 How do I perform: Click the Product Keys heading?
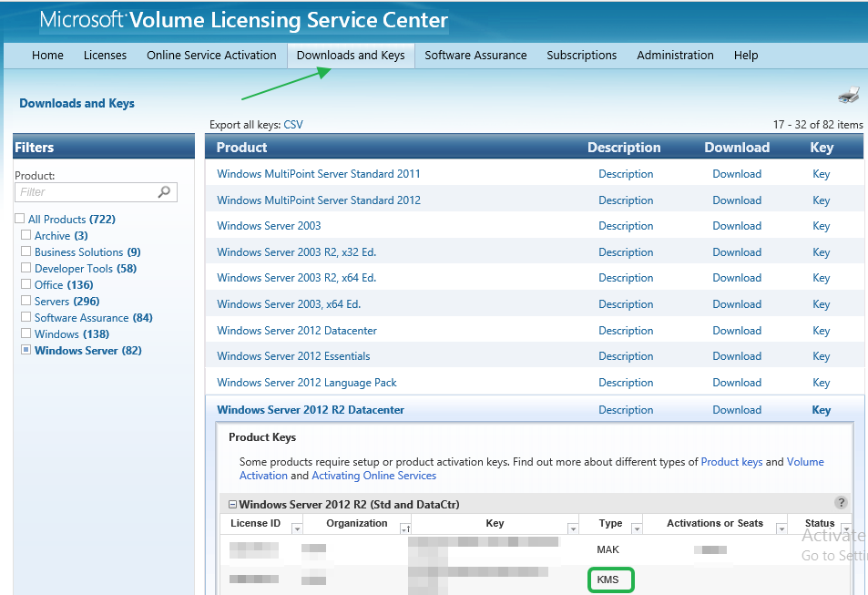tap(262, 437)
